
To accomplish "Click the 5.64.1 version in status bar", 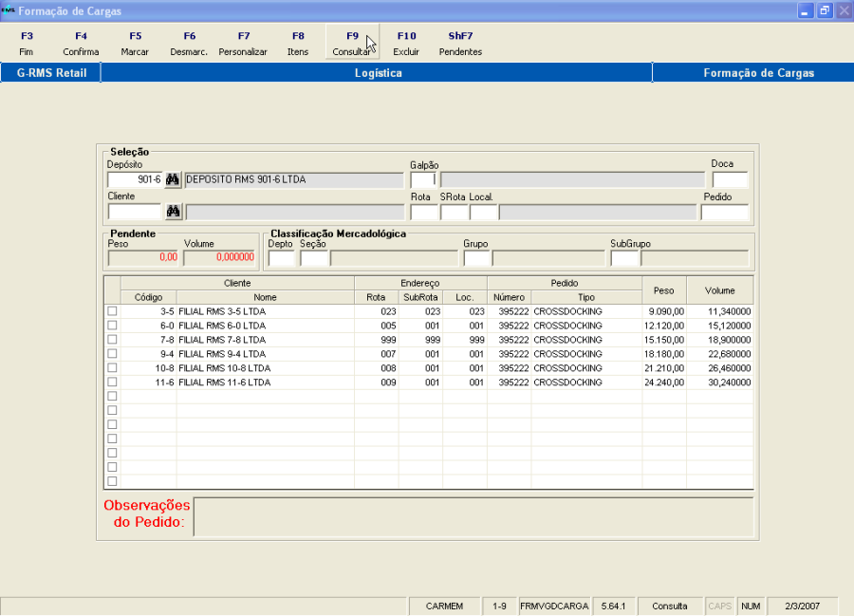I will tap(613, 607).
